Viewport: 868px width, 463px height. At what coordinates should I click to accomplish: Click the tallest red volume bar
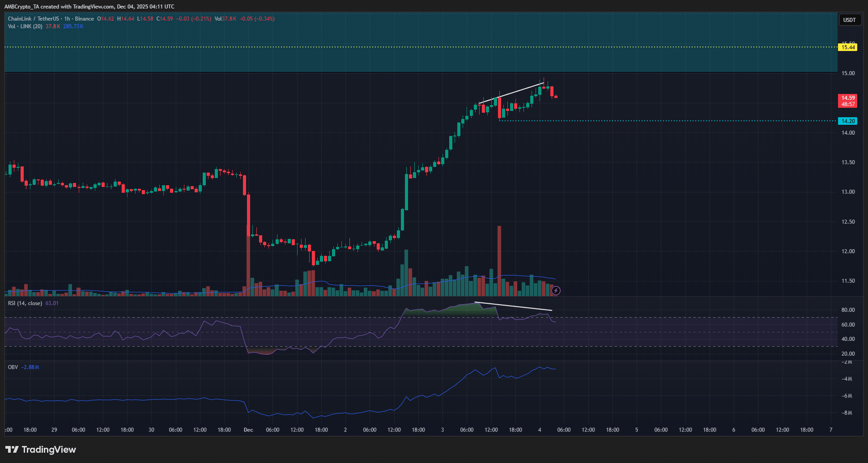(499, 259)
